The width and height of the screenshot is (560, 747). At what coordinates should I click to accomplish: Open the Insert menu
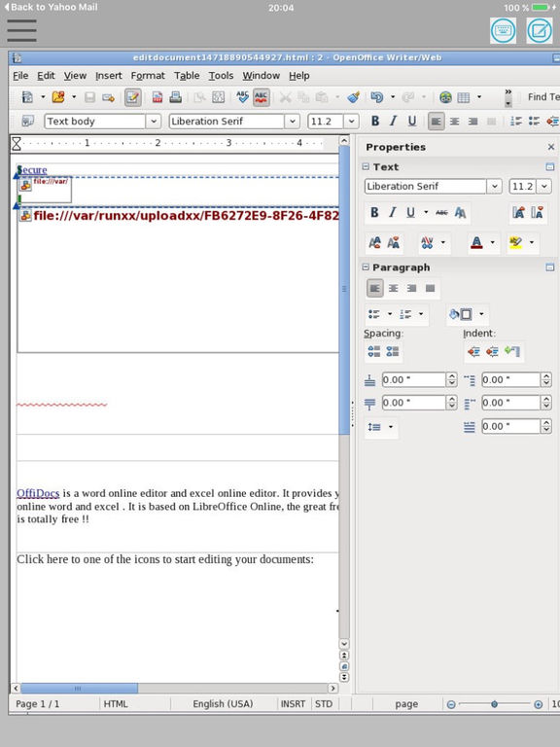pos(109,76)
